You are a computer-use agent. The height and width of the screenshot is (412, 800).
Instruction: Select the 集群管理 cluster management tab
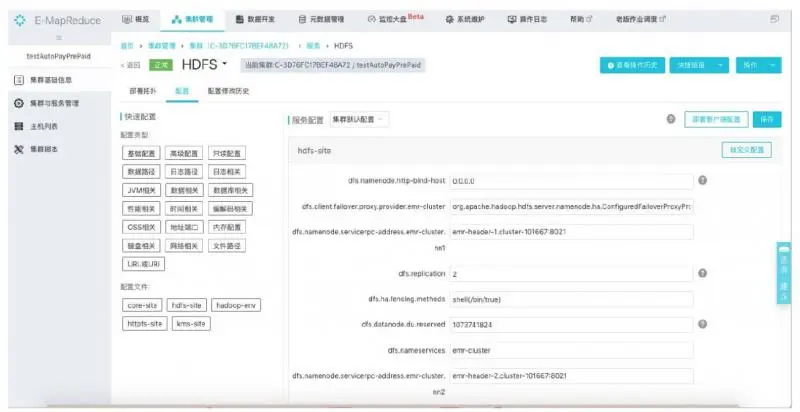[192, 19]
